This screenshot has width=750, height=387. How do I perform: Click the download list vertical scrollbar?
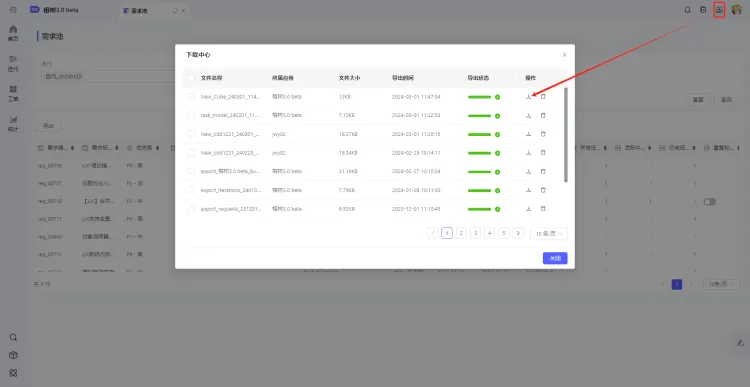(x=566, y=134)
